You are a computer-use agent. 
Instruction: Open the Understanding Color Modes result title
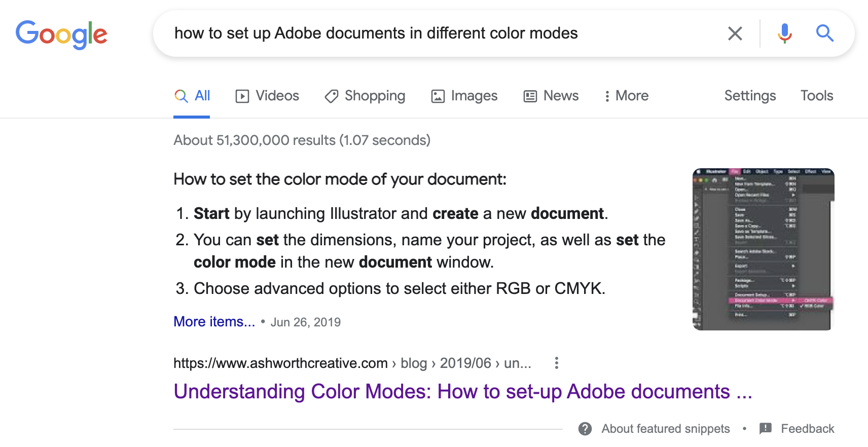[x=462, y=392]
